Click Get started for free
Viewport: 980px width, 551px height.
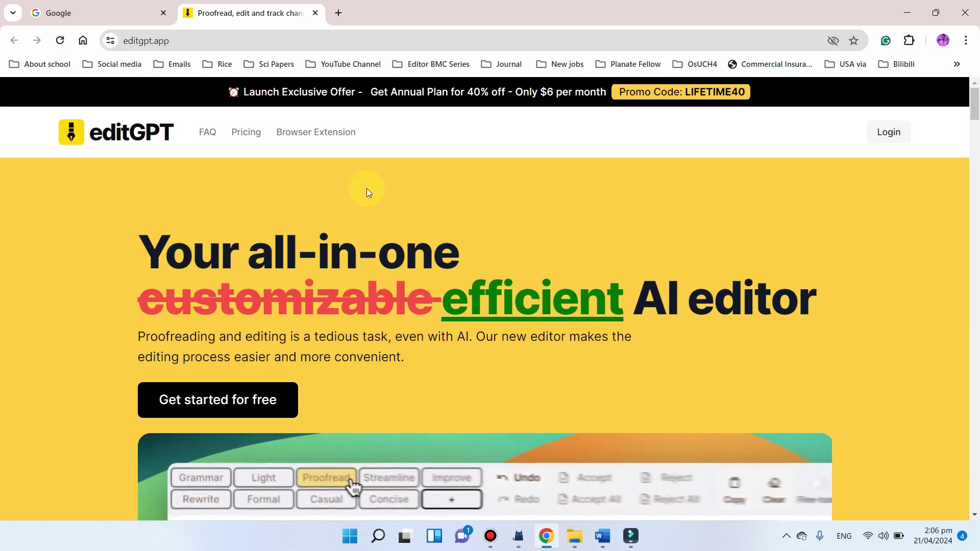coord(218,400)
